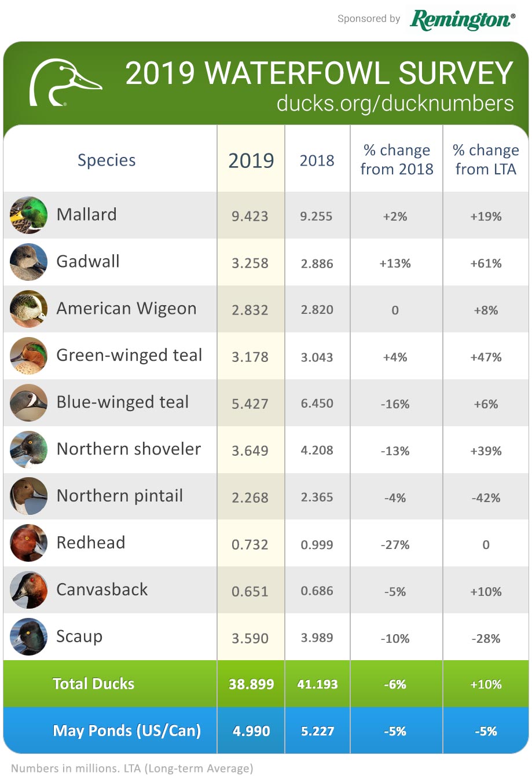Click the Northern shoveler photo icon
The width and height of the screenshot is (532, 776).
28,450
